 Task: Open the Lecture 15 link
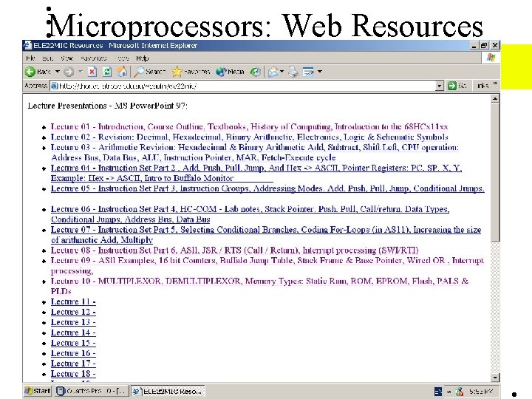pos(73,343)
